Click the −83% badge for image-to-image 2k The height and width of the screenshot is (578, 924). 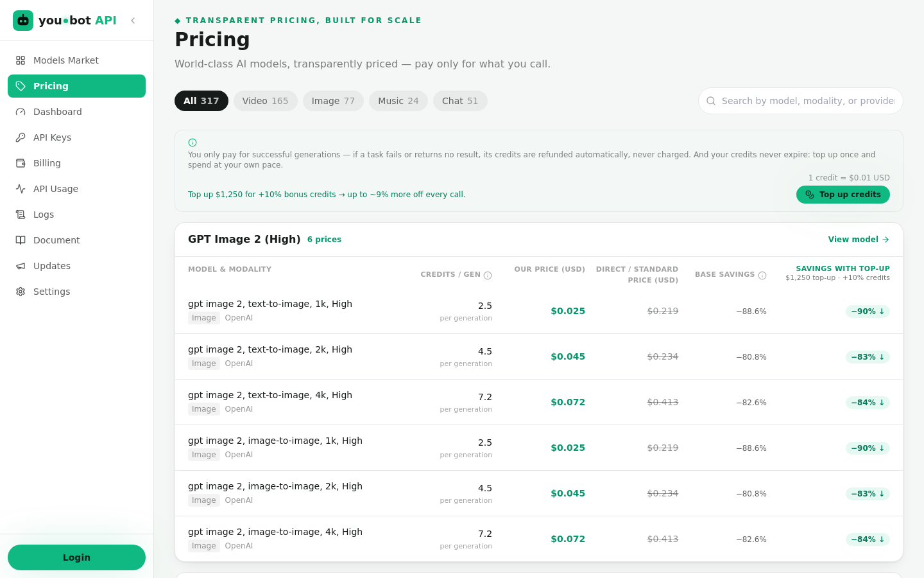(868, 494)
